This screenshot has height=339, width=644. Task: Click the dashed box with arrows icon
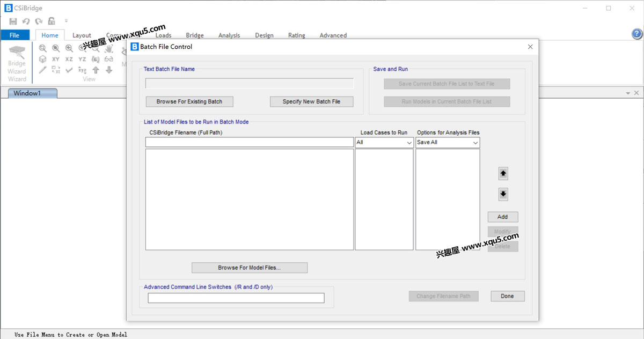(x=56, y=70)
